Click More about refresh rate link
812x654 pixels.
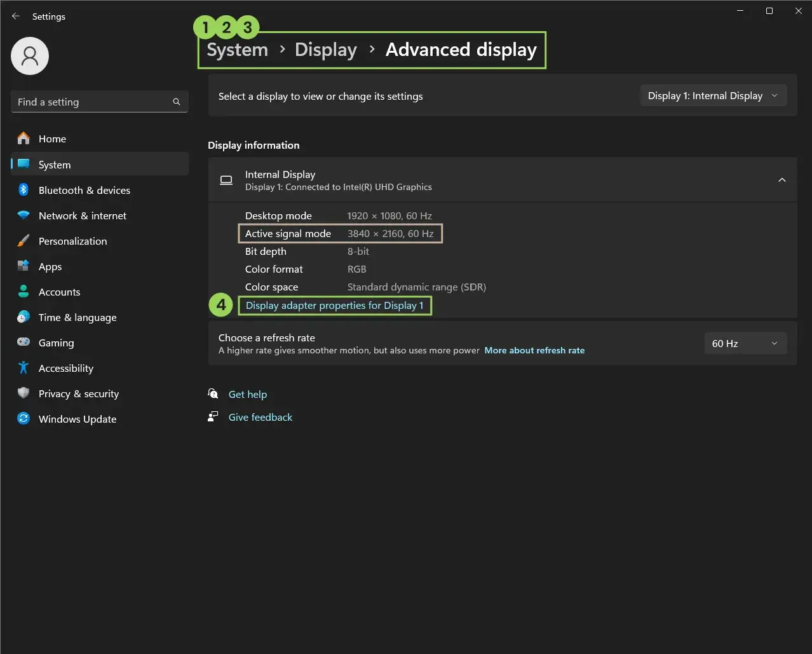coord(534,350)
